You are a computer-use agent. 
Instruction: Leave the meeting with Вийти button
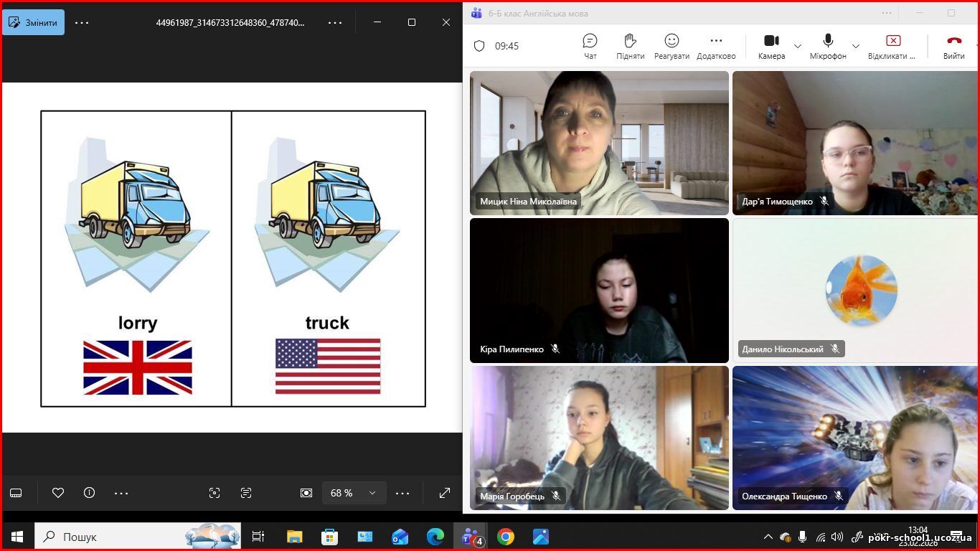953,46
